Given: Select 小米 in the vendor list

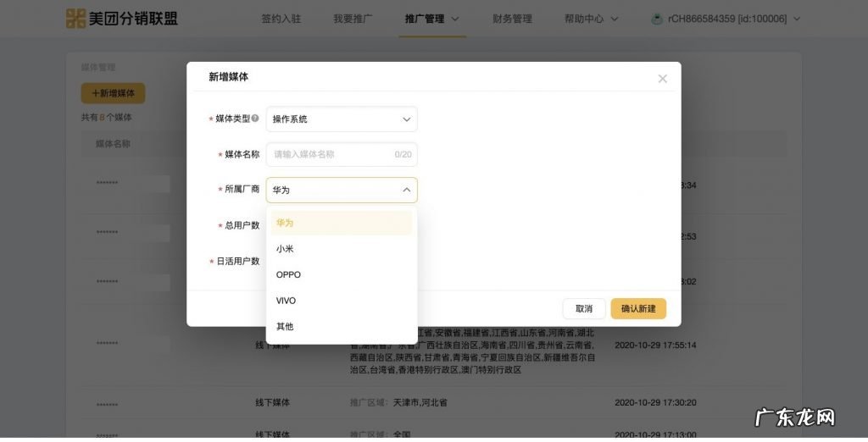Looking at the screenshot, I should 342,249.
